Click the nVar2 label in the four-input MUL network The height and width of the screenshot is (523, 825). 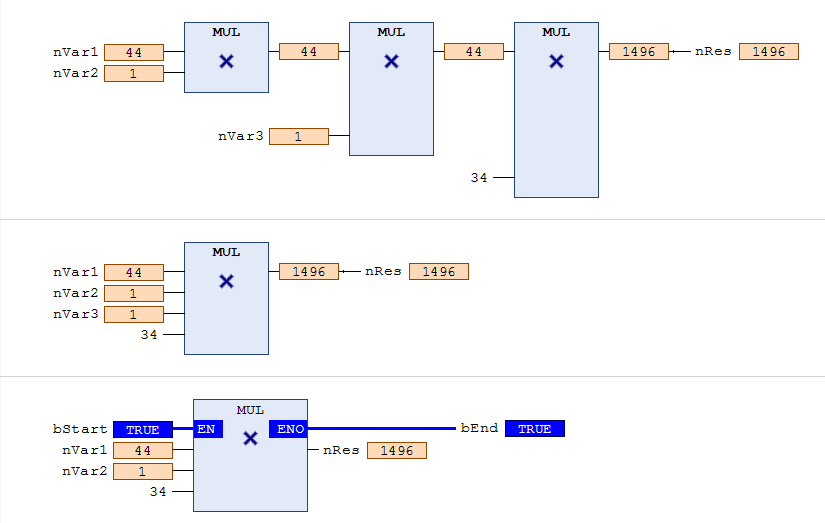point(75,293)
